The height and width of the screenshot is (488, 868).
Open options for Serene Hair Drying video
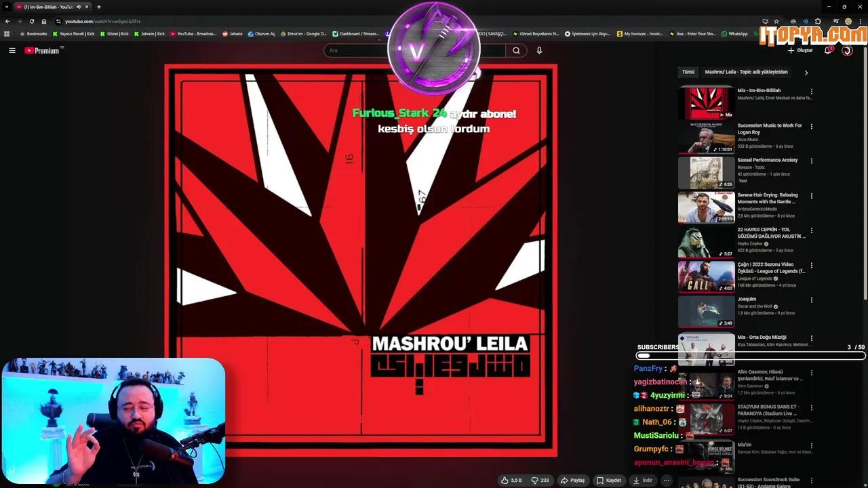[812, 196]
